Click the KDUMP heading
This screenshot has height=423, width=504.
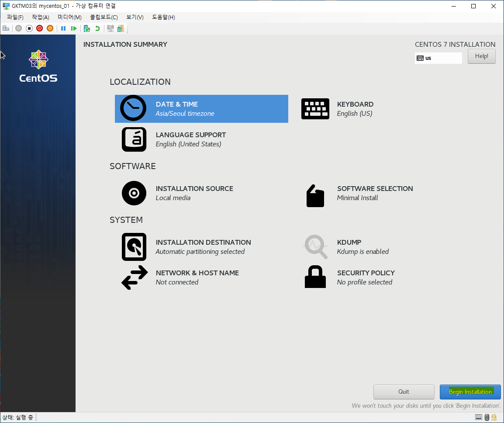[x=349, y=242]
